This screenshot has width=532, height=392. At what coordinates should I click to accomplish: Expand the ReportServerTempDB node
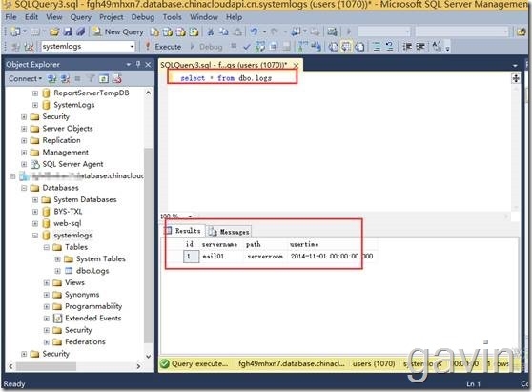(35, 93)
